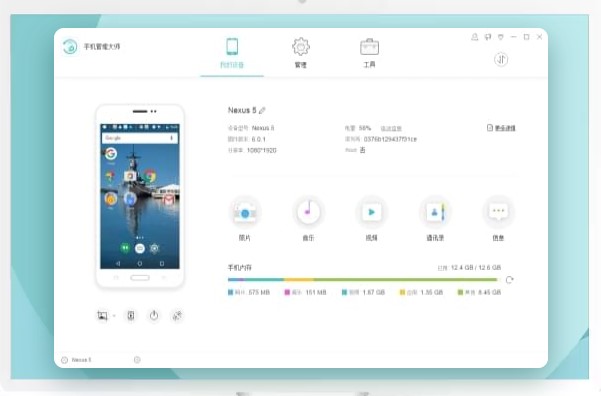This screenshot has height=396, width=601.
Task: Take a screenshot with the capture icon
Action: pos(102,315)
